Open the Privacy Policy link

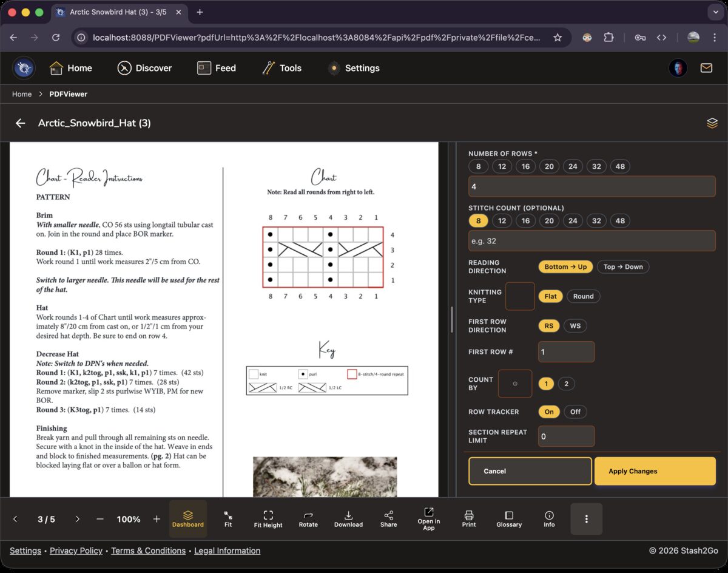point(76,551)
